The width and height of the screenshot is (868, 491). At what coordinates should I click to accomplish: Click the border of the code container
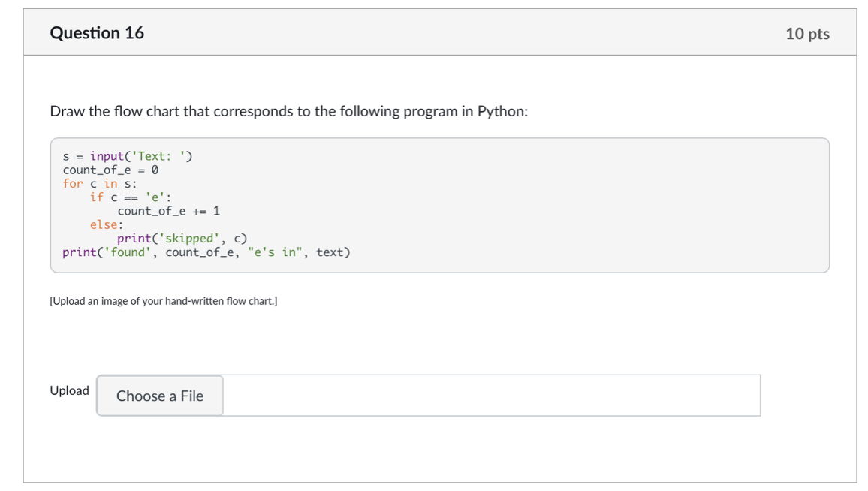pos(440,140)
